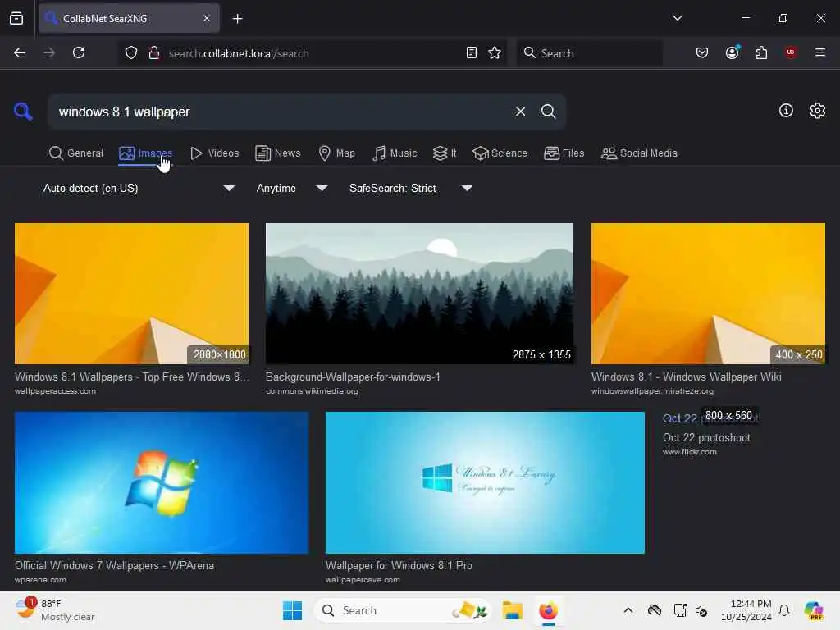Open notifications bell in taskbar
840x630 pixels.
pyautogui.click(x=783, y=610)
